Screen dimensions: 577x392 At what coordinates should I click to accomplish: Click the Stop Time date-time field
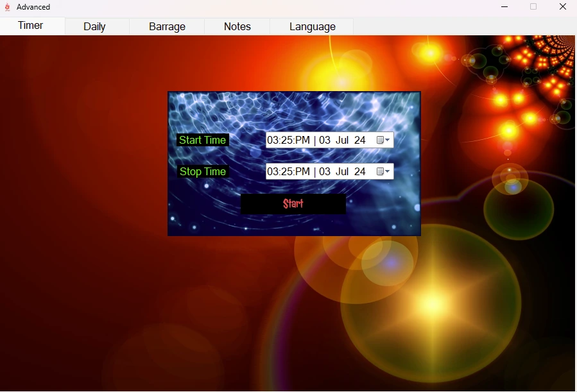click(329, 171)
